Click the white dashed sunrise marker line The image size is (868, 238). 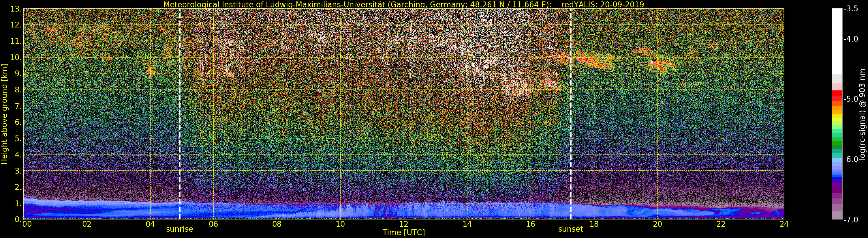coord(180,114)
